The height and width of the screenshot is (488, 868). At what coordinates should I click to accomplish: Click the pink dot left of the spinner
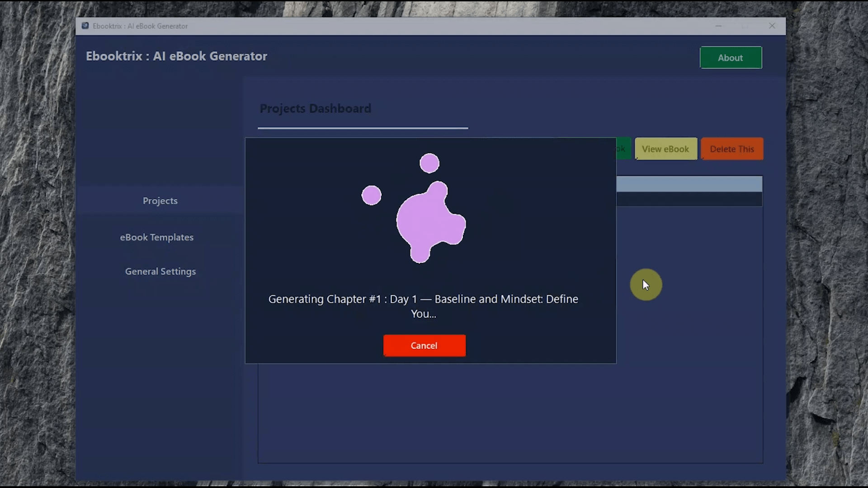371,195
